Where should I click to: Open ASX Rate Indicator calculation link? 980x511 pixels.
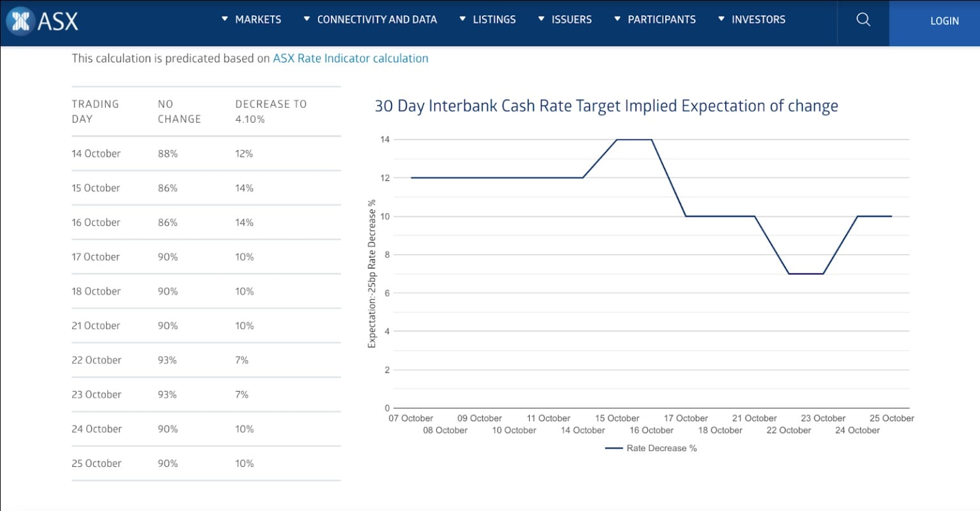click(x=351, y=58)
